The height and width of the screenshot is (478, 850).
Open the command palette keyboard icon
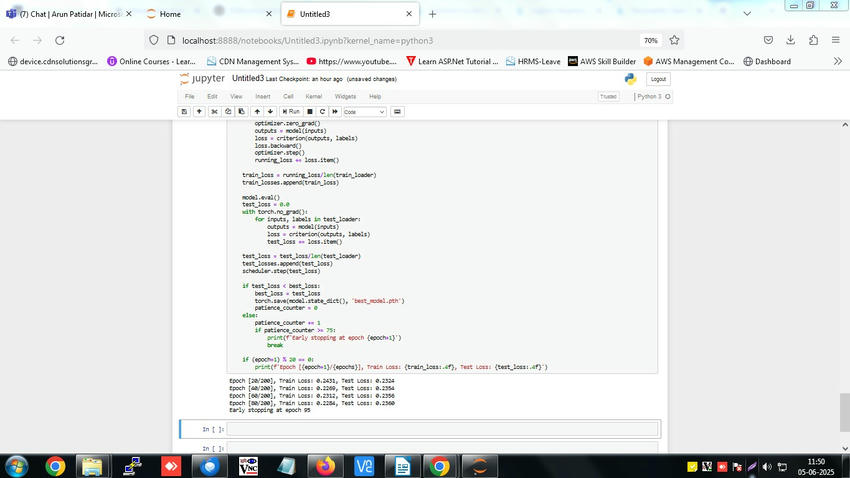397,112
